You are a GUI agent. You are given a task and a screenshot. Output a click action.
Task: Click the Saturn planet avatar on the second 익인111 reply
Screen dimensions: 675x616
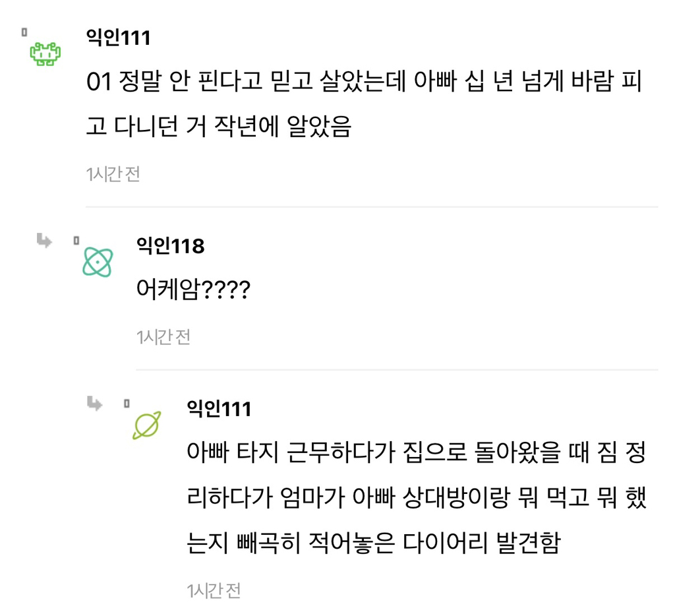(x=146, y=425)
